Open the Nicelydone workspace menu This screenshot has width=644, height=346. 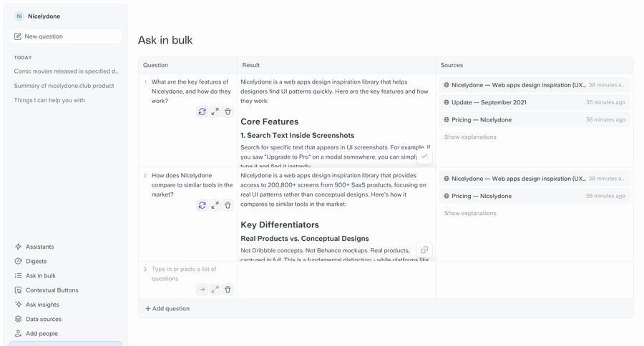(x=43, y=16)
